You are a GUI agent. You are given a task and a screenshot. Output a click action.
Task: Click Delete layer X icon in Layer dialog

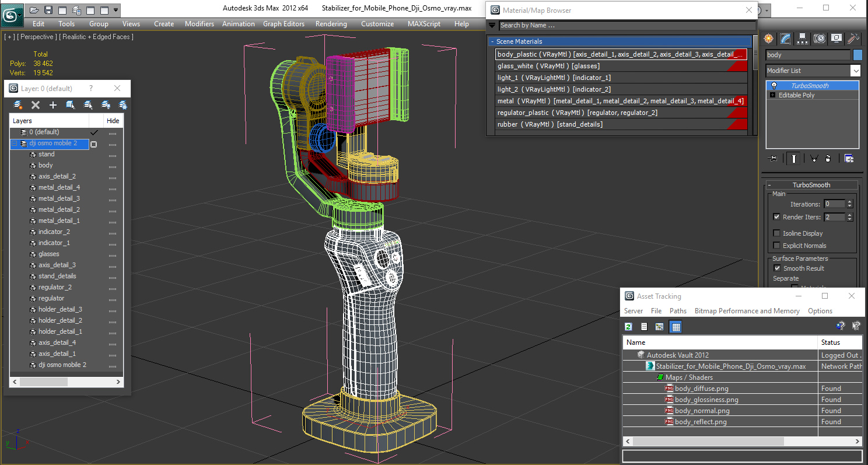coord(36,105)
